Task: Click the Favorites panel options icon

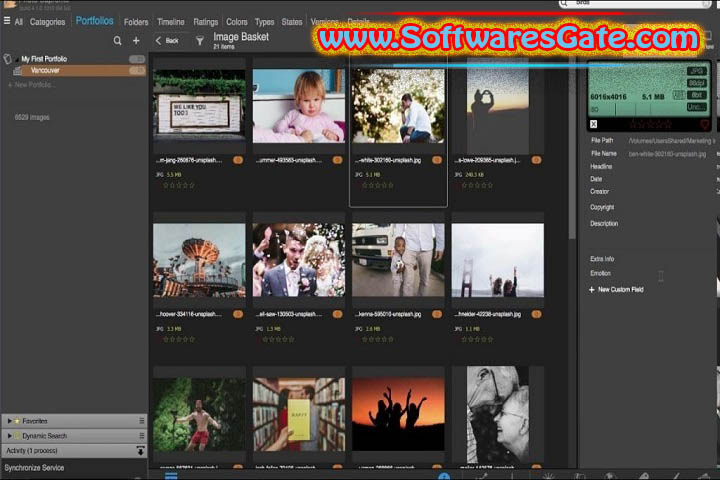Action: point(141,421)
